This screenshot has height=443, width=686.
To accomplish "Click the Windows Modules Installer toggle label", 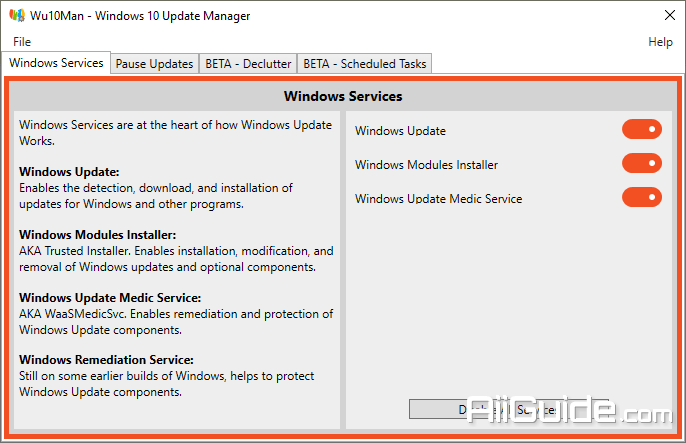I will pyautogui.click(x=426, y=165).
